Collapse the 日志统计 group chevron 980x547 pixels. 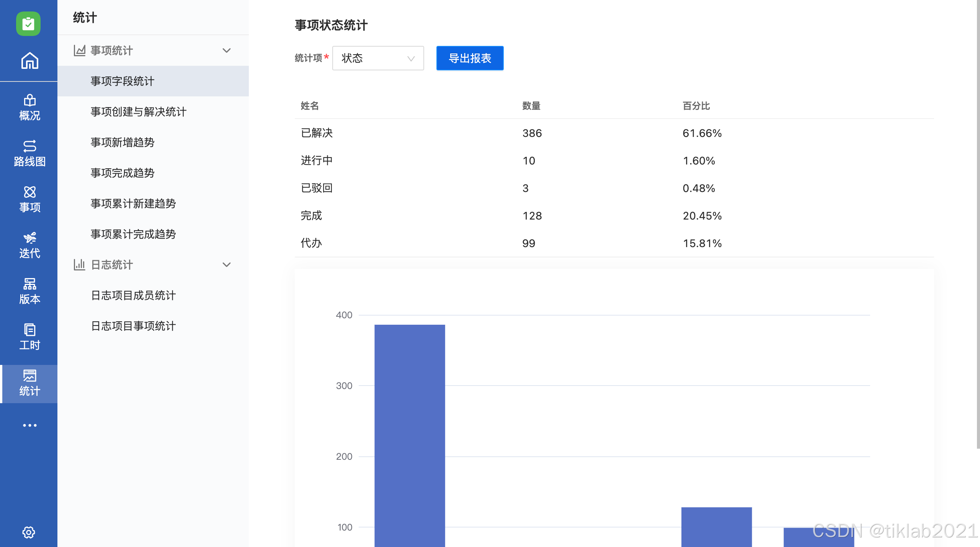click(x=227, y=265)
